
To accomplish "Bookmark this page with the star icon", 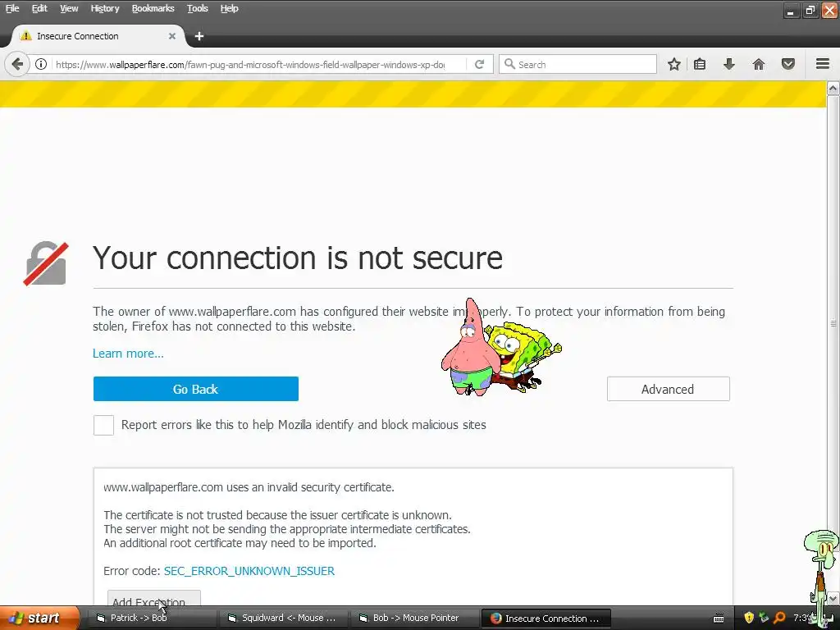I will [x=674, y=64].
